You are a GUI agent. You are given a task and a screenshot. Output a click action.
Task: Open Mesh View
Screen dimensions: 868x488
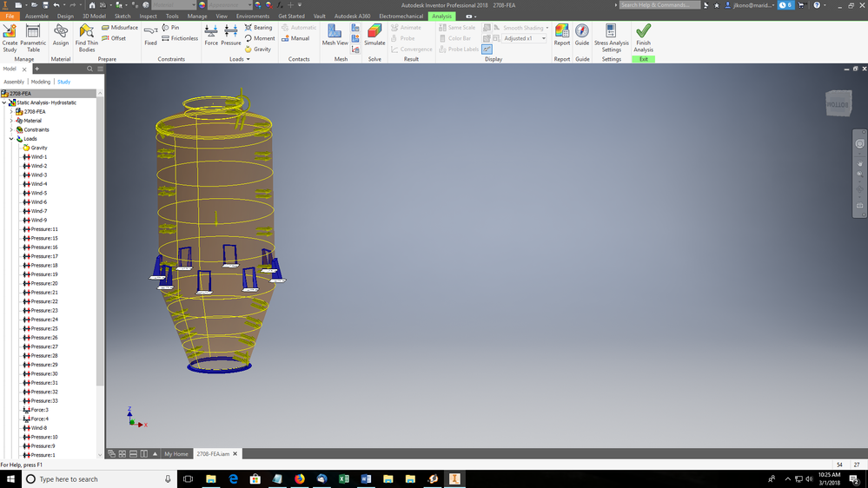pyautogui.click(x=335, y=35)
